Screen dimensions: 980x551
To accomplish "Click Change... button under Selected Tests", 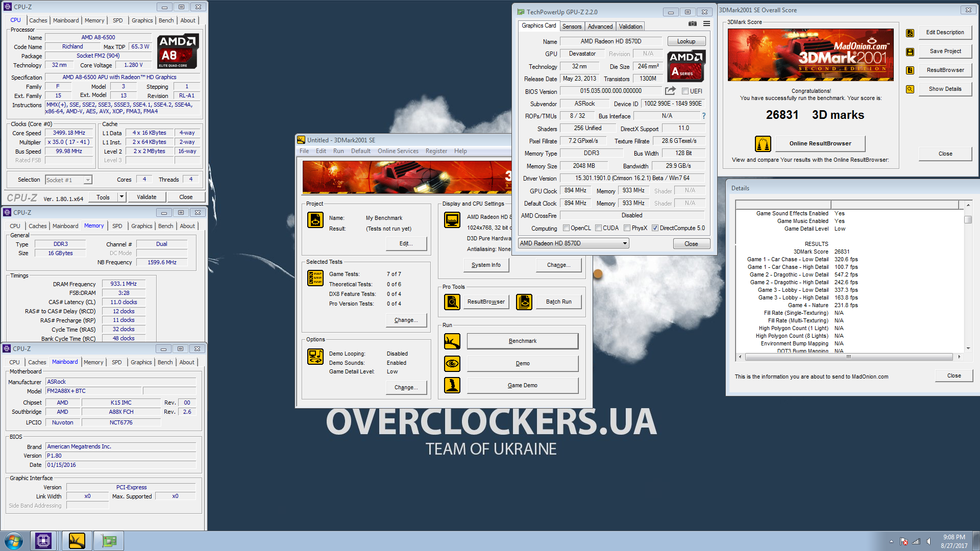I will tap(406, 320).
